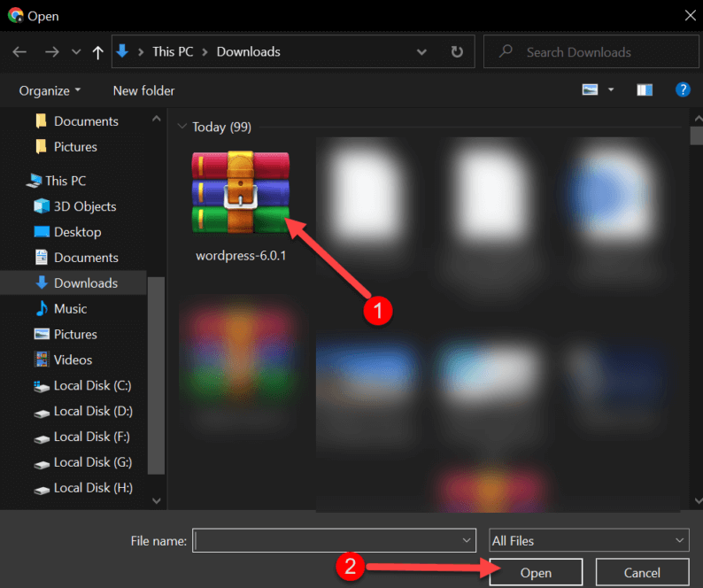
Task: Open 3D Objects in the sidebar
Action: click(75, 206)
